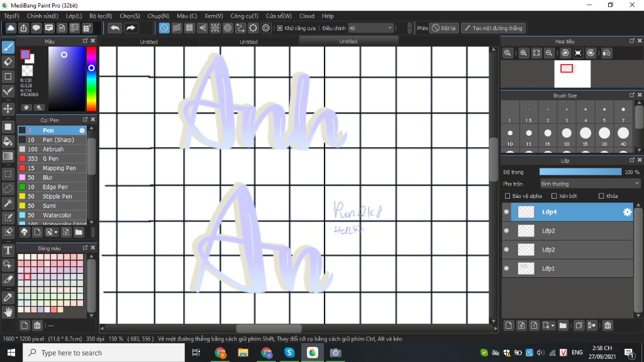Click Đặt lại button

pyautogui.click(x=444, y=28)
